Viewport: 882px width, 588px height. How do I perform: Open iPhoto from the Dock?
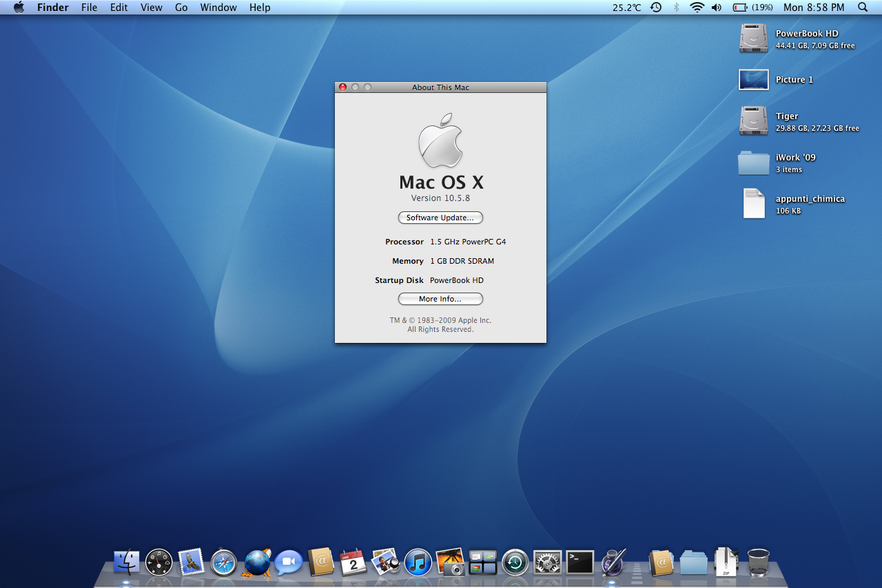[451, 562]
